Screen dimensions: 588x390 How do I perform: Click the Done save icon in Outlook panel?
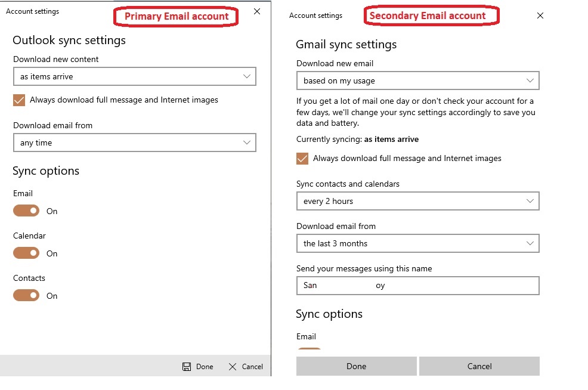187,367
